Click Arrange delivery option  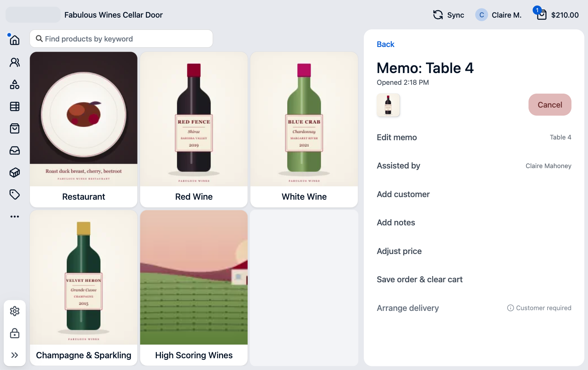(x=474, y=308)
